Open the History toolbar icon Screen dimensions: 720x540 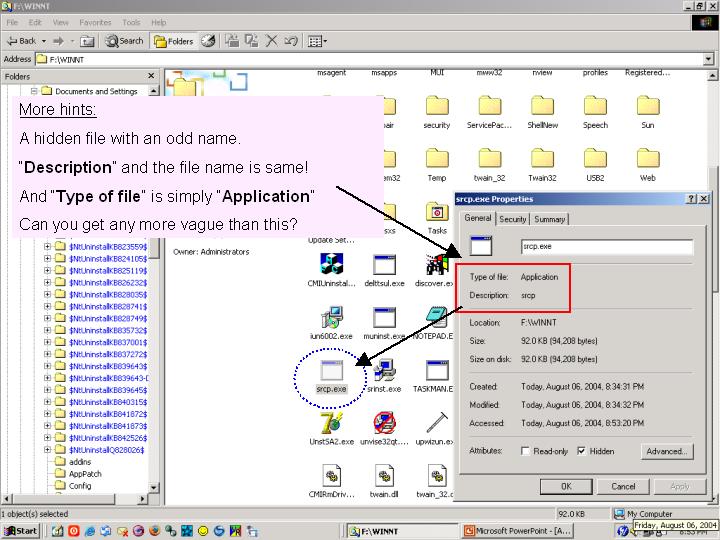click(208, 41)
